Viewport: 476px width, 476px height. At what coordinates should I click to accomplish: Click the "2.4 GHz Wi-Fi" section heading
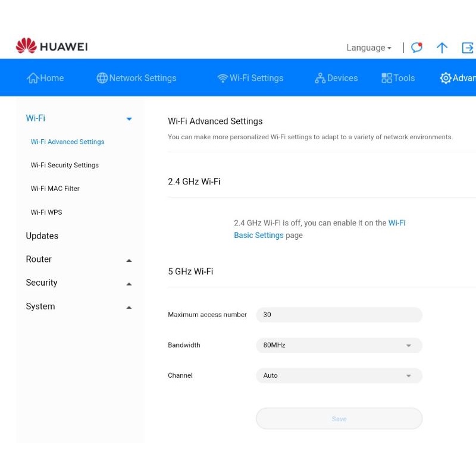pos(194,181)
